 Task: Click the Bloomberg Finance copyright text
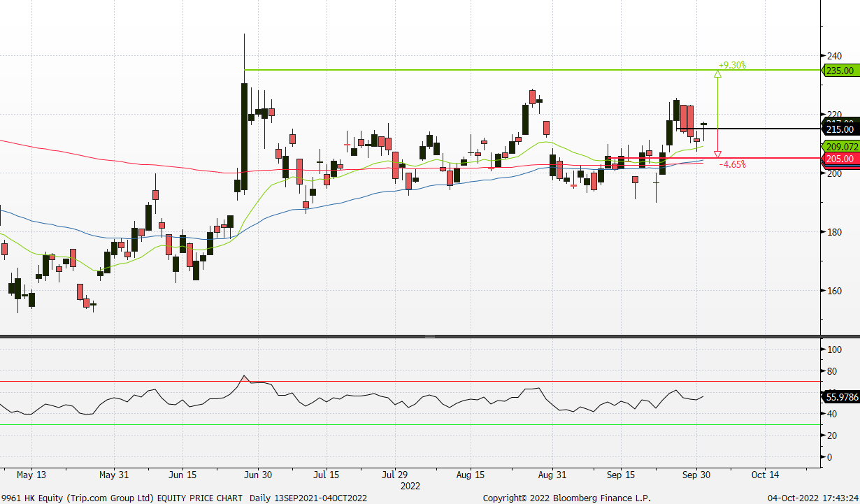click(566, 498)
